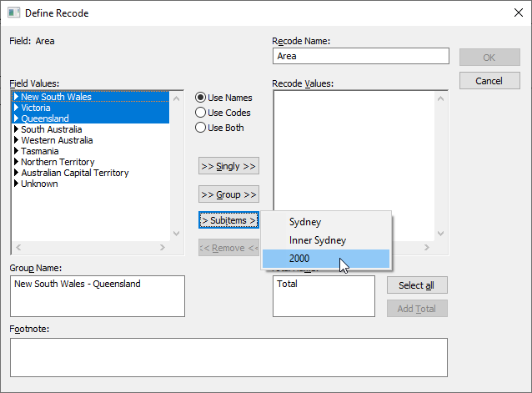Click the Define Recode window icon
The width and height of the screenshot is (532, 393).
13,13
